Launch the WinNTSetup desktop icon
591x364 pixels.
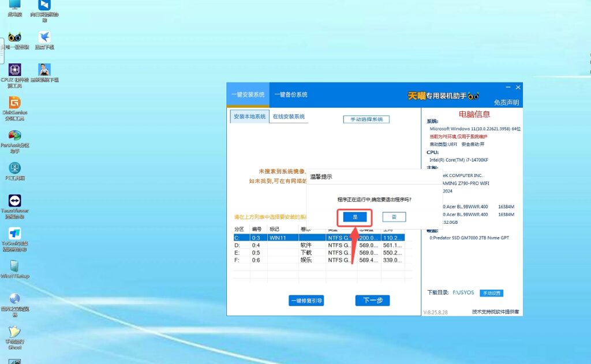(15, 267)
